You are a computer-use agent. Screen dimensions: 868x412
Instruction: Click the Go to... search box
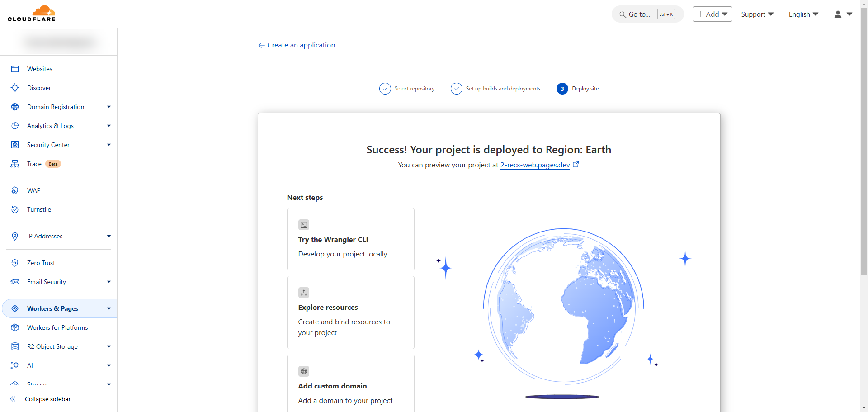click(647, 14)
